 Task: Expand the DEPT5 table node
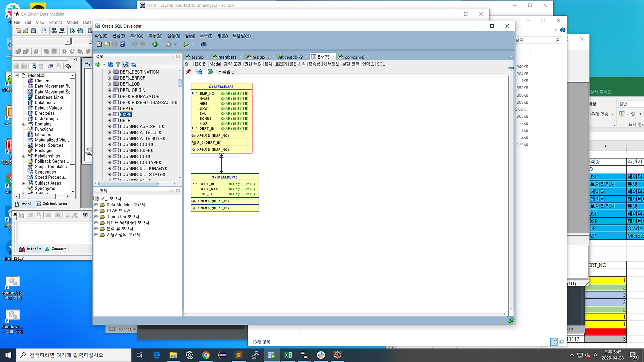click(109, 109)
